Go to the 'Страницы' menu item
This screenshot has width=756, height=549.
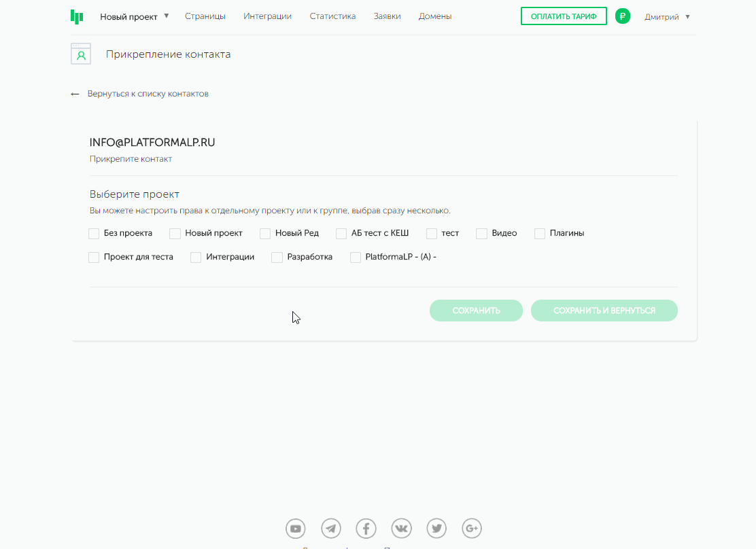(205, 16)
